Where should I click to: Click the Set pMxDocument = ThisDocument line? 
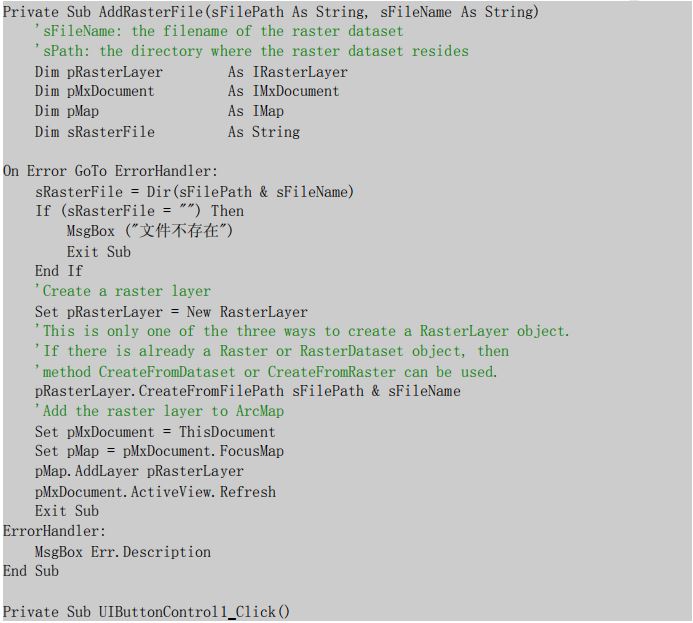[155, 432]
